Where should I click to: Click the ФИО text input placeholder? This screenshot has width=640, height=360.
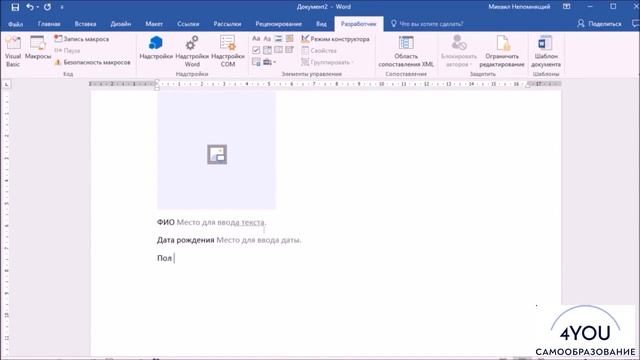point(221,222)
